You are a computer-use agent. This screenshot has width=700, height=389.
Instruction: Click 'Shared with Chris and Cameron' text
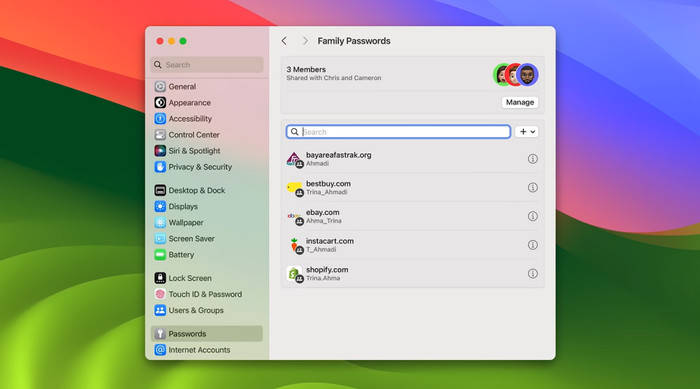pyautogui.click(x=333, y=78)
